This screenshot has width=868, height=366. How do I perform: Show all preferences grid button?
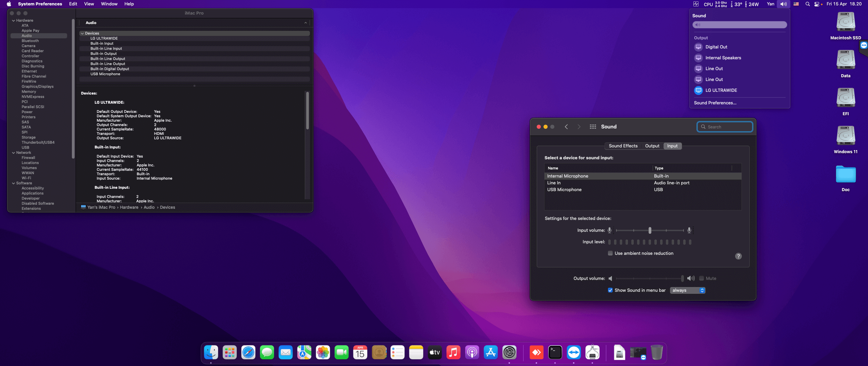(593, 127)
